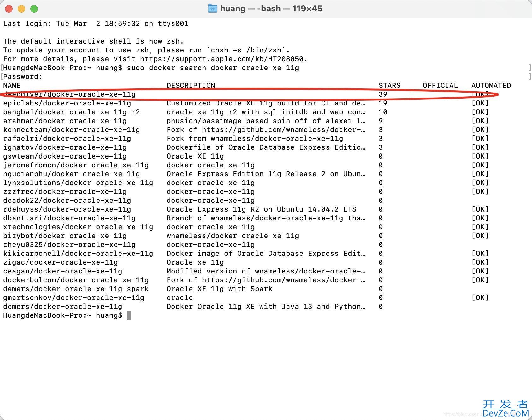Click 'deadok22/docker-oracle-xe-11g' image name
The width and height of the screenshot is (532, 420).
[x=67, y=200]
